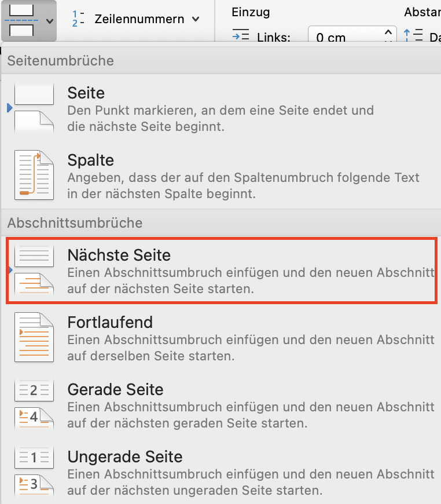Select the Fortlaufend continuous break icon

34,337
